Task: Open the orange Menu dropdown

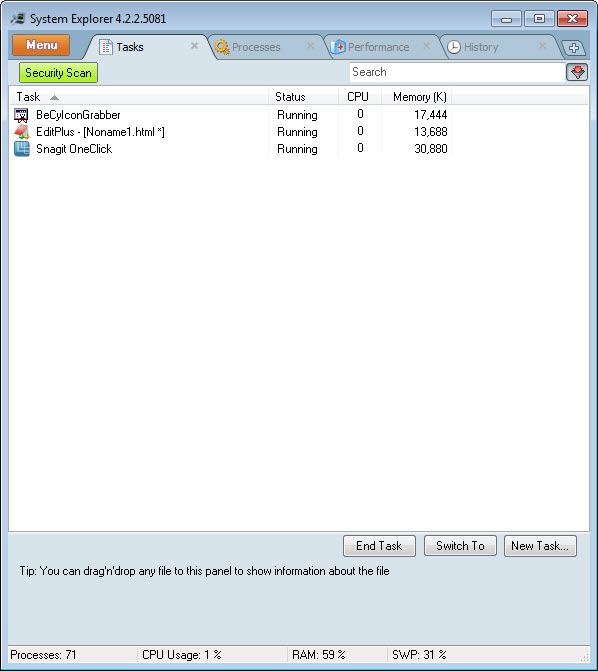Action: pos(41,45)
